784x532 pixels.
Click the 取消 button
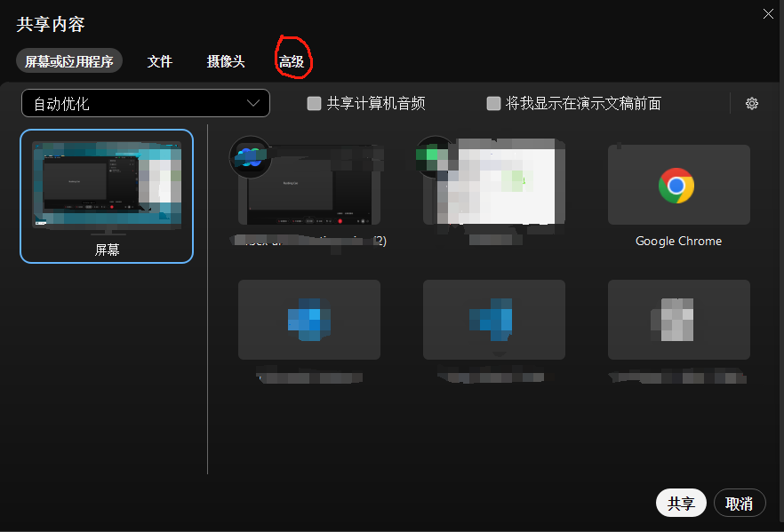click(740, 503)
